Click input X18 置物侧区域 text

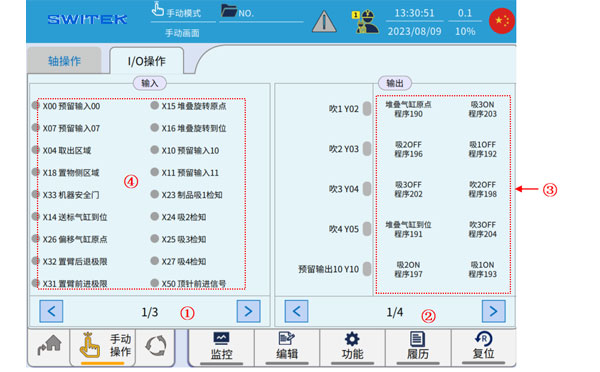click(71, 173)
